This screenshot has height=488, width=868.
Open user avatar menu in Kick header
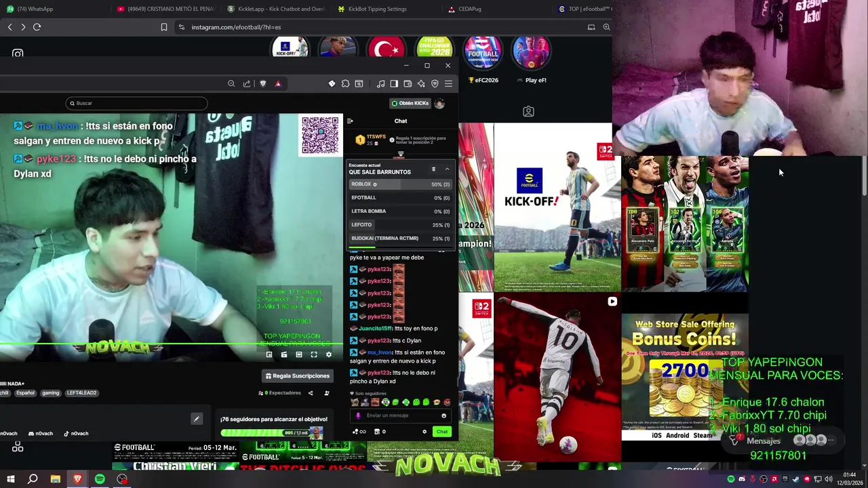pos(439,103)
